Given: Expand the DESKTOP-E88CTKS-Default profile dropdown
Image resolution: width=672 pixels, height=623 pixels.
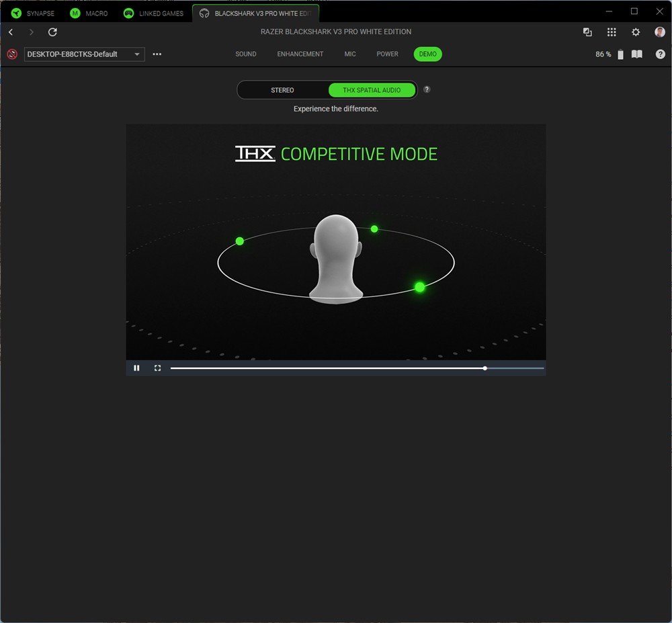Looking at the screenshot, I should pos(137,54).
